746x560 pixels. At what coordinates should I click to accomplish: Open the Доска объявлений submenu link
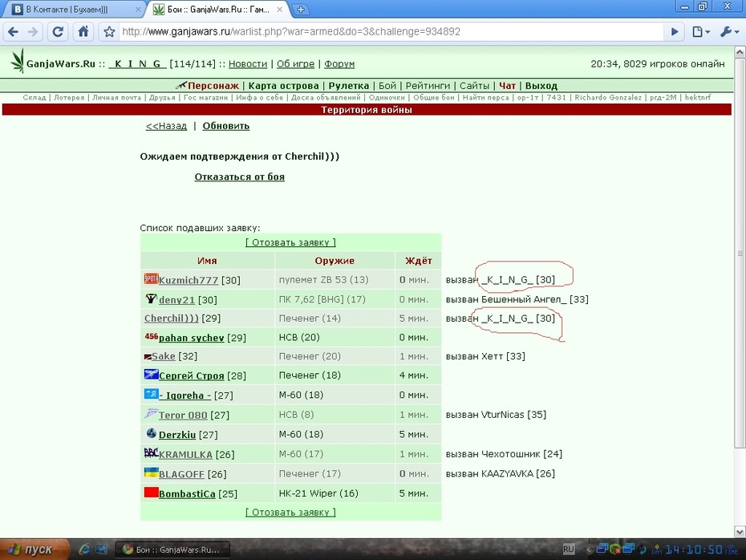326,98
